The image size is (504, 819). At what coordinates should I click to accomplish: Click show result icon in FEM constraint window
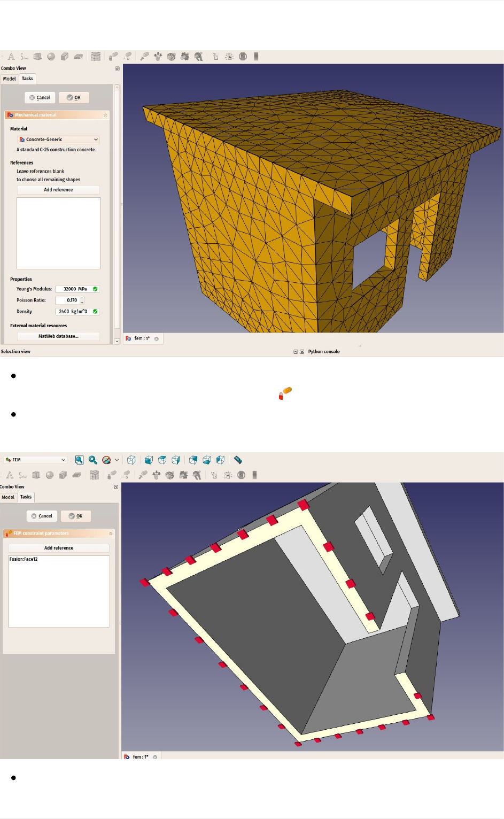click(x=254, y=475)
